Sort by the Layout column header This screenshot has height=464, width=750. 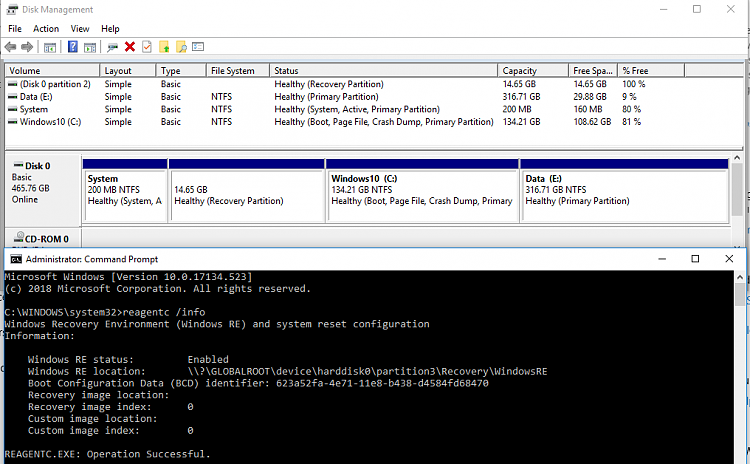click(x=128, y=70)
